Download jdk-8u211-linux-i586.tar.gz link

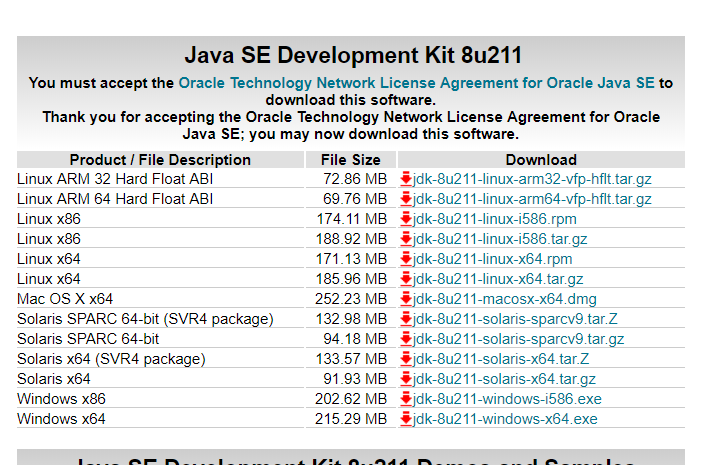(x=500, y=239)
